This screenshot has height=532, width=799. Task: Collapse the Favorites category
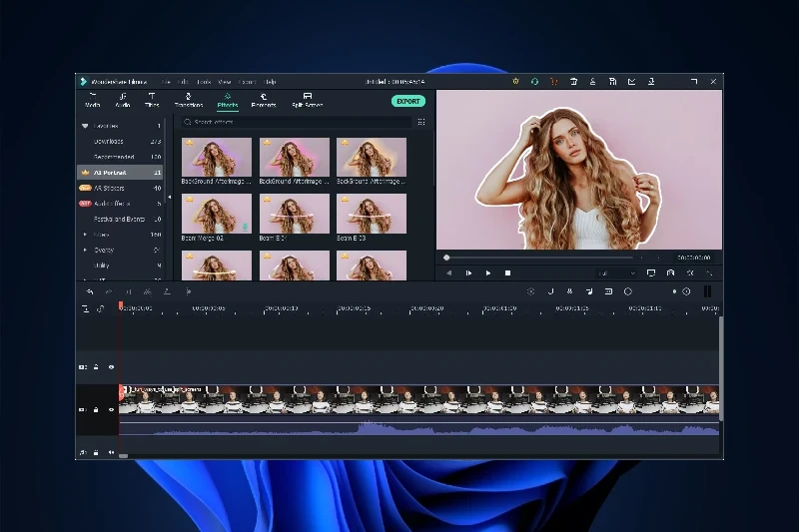tap(85, 126)
